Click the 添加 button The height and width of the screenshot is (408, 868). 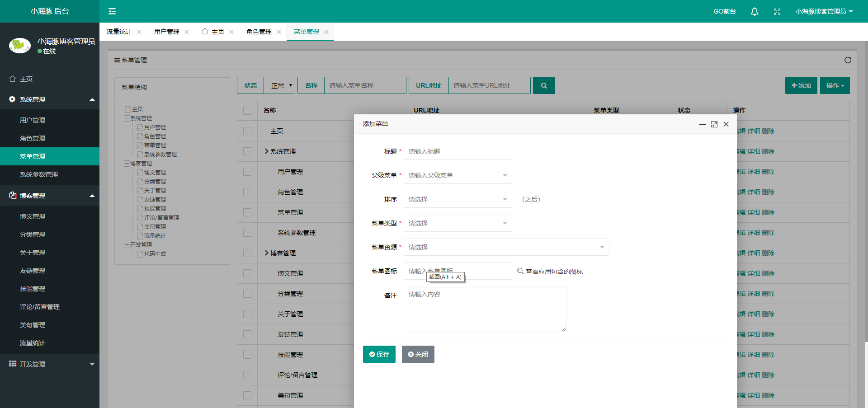(801, 85)
